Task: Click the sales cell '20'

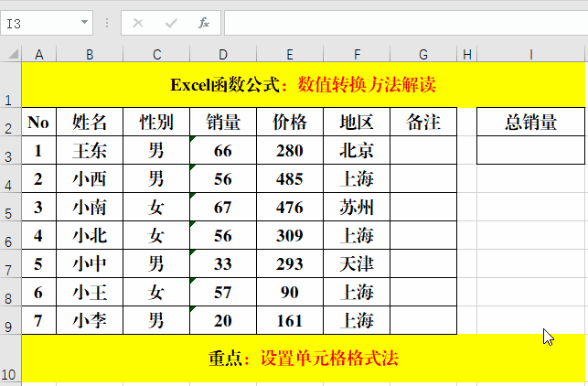Action: [x=223, y=320]
